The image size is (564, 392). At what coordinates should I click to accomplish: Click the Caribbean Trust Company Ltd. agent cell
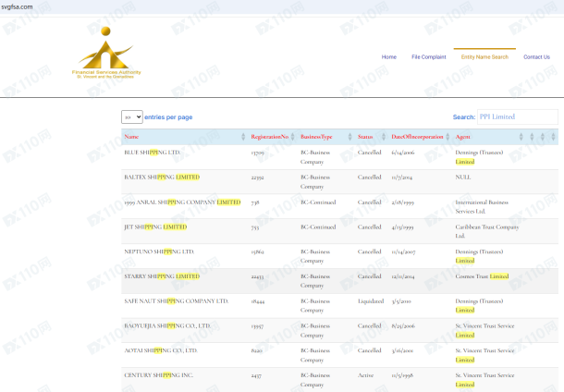coord(487,232)
